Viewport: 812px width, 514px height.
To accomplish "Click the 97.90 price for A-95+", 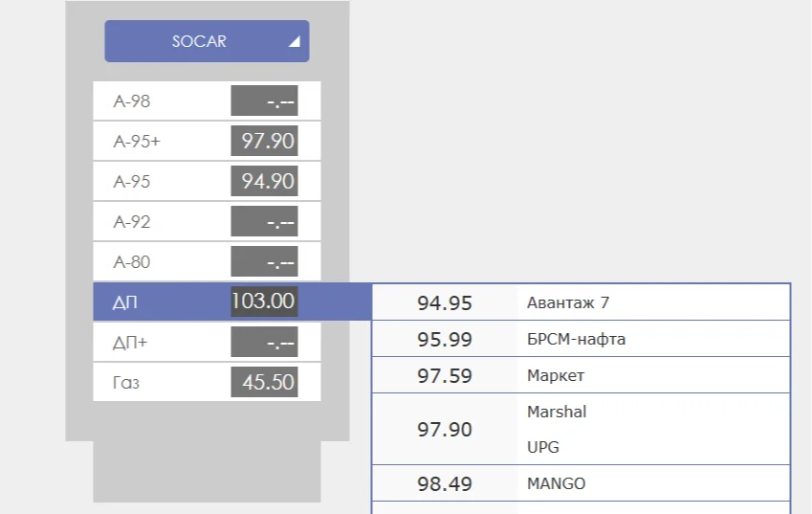I will coord(264,141).
